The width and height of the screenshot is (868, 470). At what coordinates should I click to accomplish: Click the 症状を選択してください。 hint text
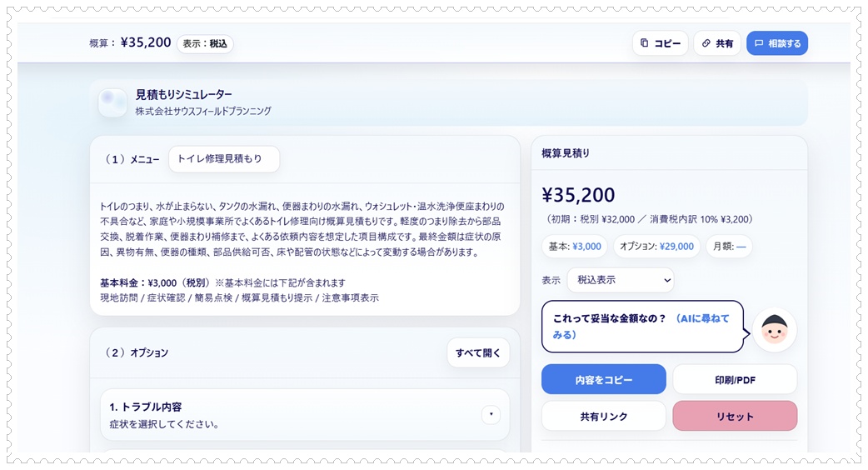(164, 425)
